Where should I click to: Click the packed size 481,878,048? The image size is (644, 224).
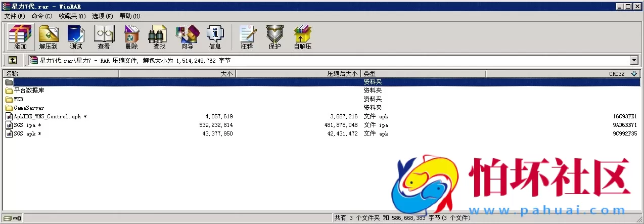click(x=341, y=125)
